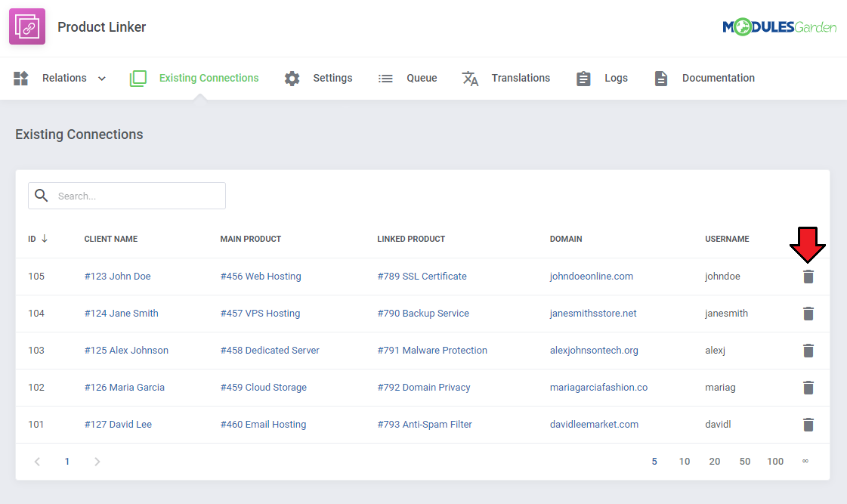Sort by LINKED PRODUCT column header

click(411, 239)
